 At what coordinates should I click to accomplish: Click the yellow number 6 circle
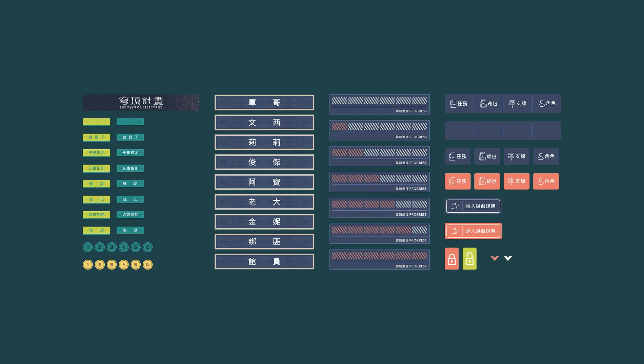coord(148,264)
